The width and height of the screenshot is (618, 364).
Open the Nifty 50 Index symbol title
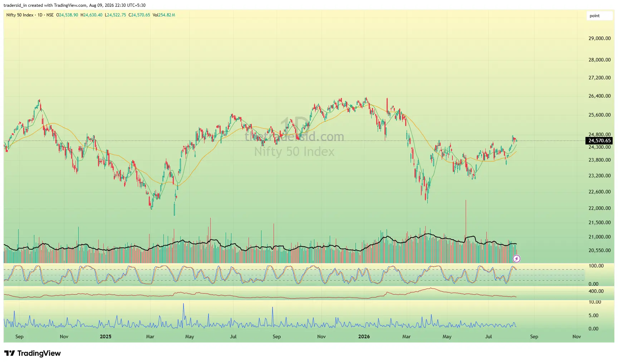[x=20, y=15]
